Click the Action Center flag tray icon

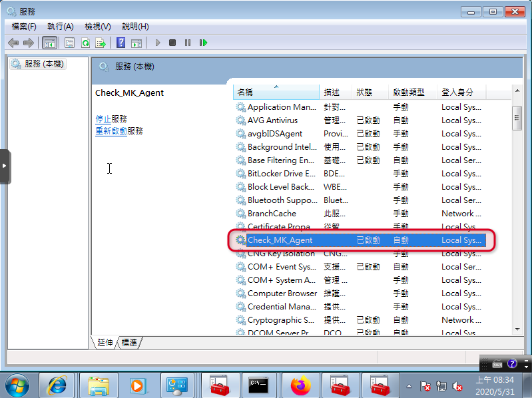tap(425, 386)
